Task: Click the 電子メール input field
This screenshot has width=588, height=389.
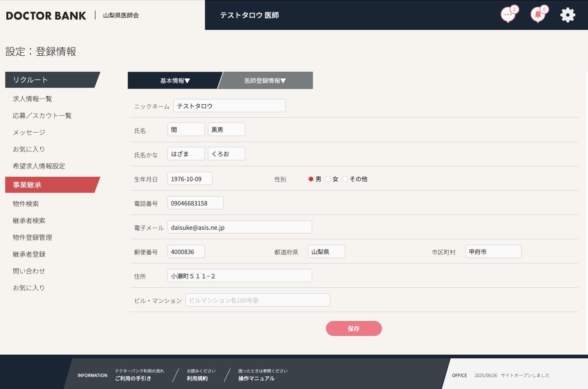Action: tap(239, 227)
